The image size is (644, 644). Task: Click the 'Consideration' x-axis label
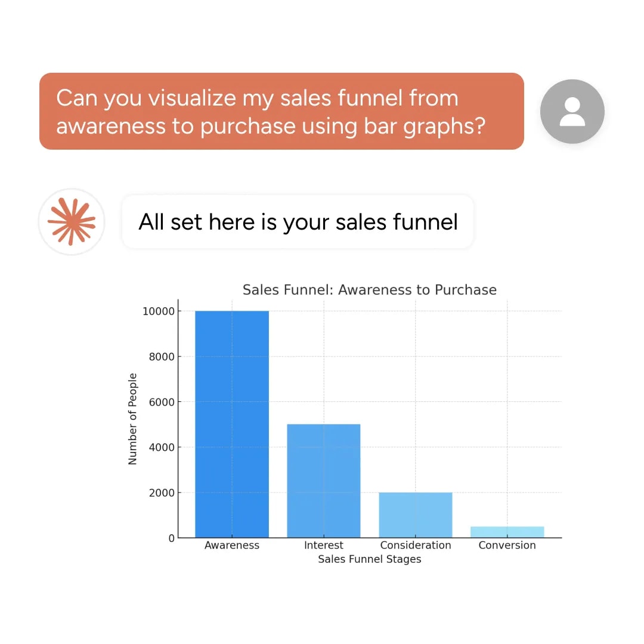click(416, 545)
